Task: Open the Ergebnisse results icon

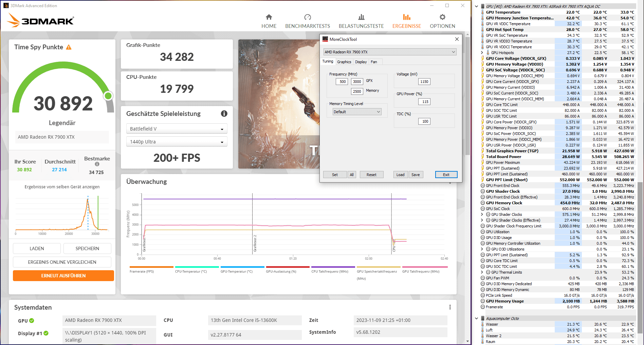Action: click(407, 17)
